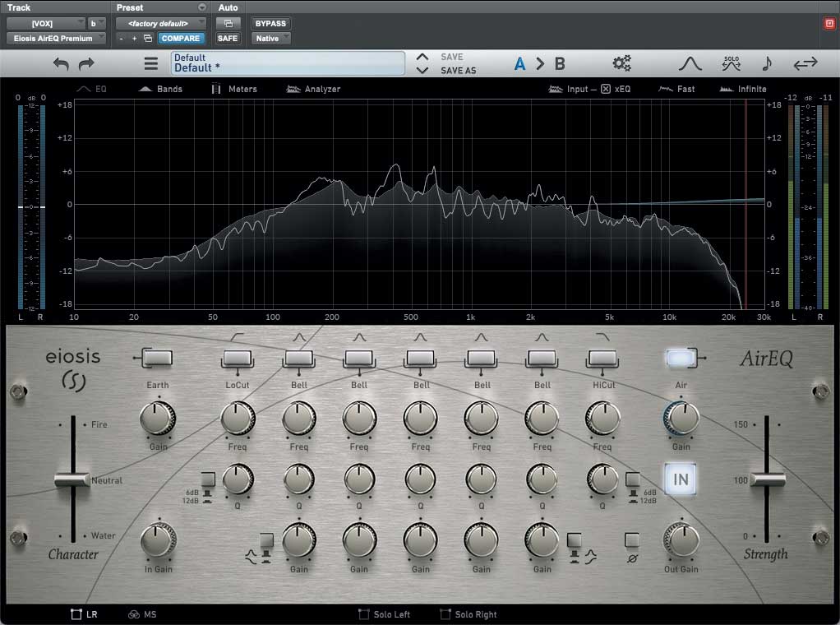Click the left-right swap arrows icon

point(805,64)
